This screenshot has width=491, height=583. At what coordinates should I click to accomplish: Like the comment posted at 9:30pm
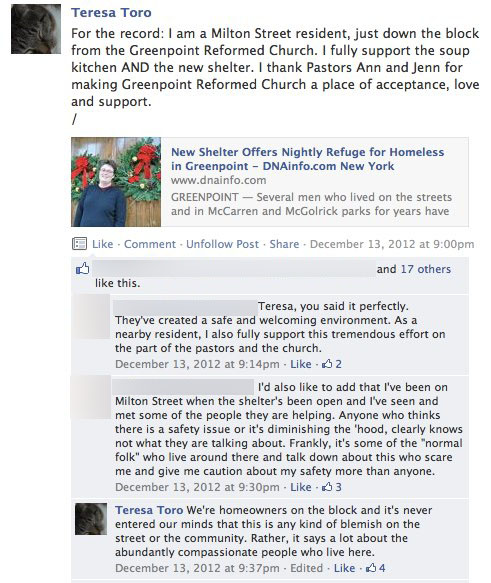(x=301, y=487)
